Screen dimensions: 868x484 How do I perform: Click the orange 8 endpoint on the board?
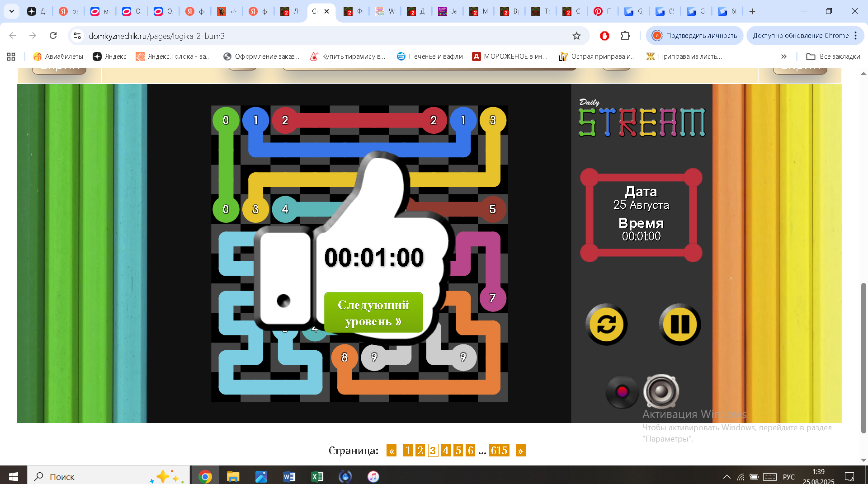pyautogui.click(x=344, y=357)
